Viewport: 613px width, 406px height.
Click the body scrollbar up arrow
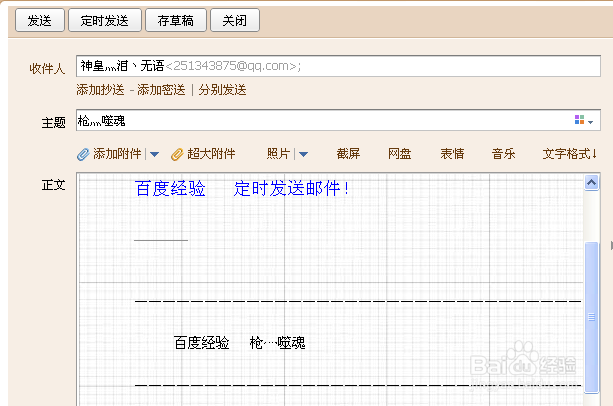click(591, 182)
